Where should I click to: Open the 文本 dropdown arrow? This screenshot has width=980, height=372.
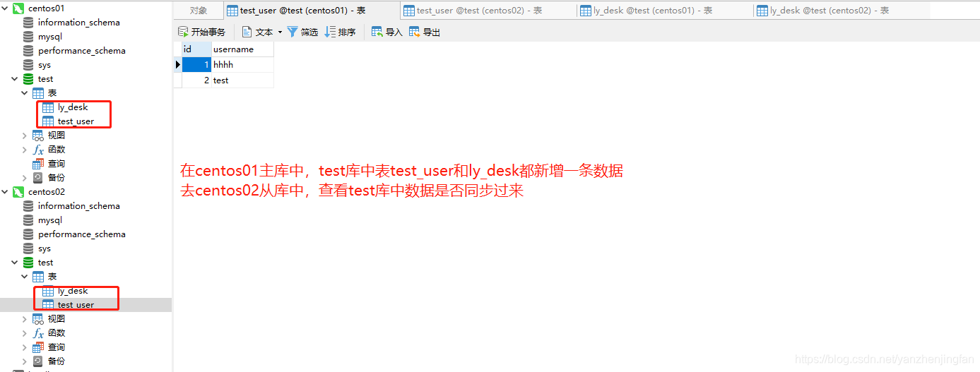coord(280,32)
